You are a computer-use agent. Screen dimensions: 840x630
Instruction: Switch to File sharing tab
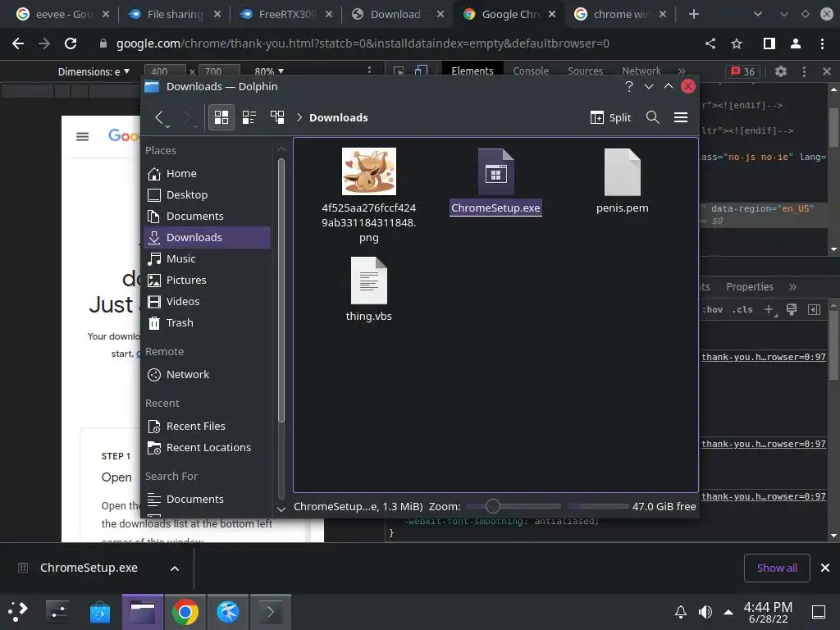[x=176, y=15]
